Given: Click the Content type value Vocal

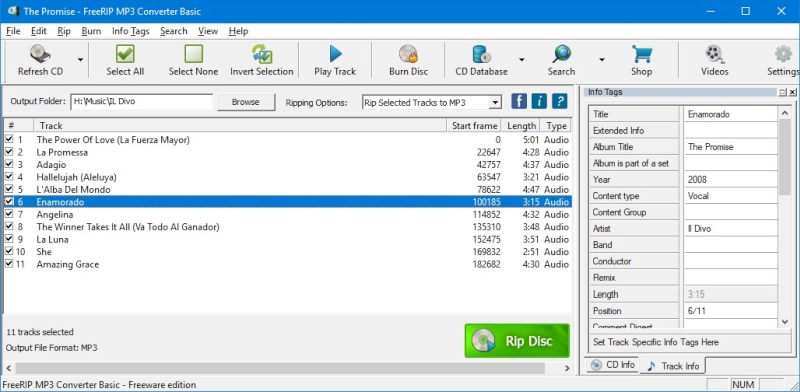Looking at the screenshot, I should (x=731, y=196).
